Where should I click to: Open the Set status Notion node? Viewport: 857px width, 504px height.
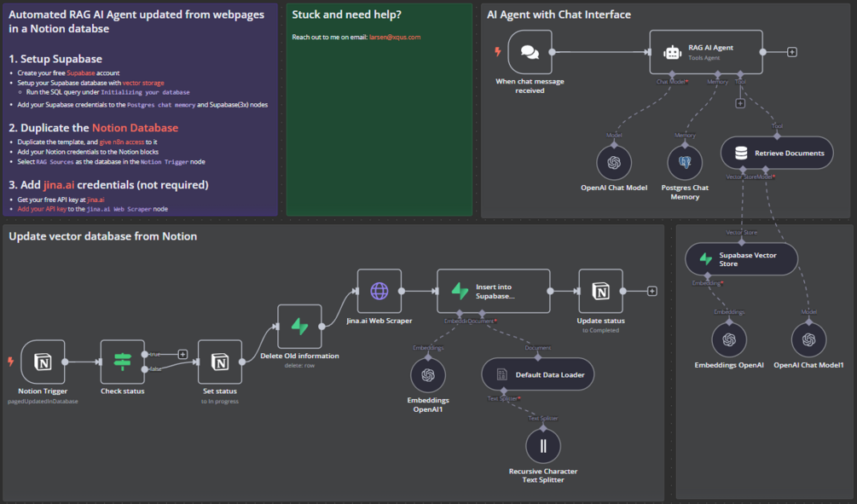coord(220,362)
